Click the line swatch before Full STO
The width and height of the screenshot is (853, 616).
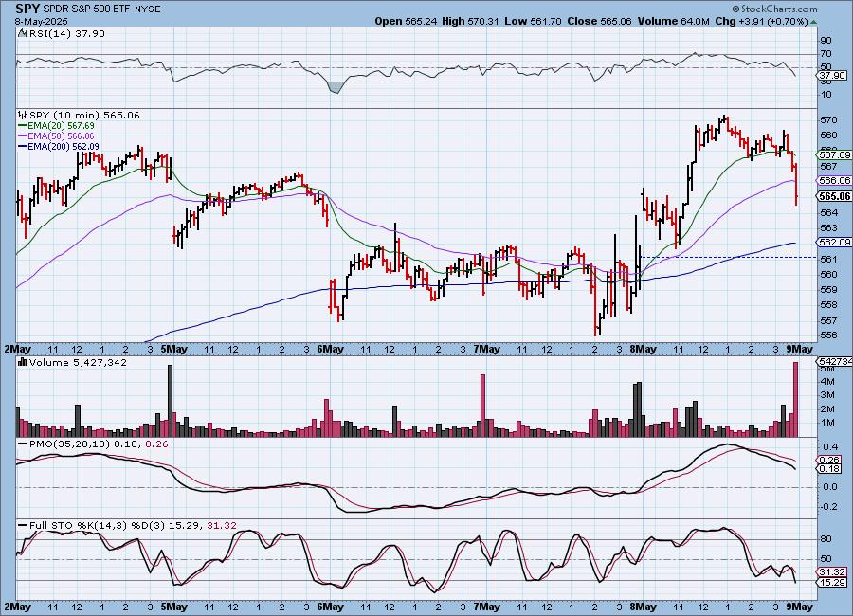(23, 526)
